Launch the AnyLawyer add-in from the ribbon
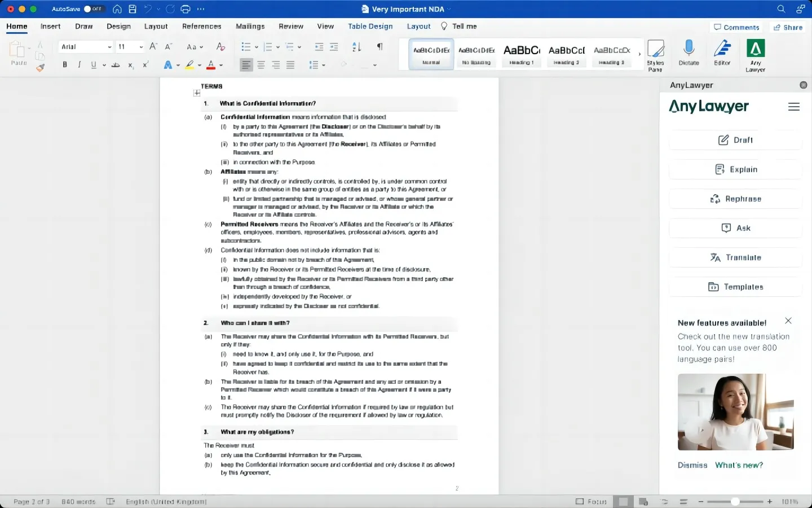Screen dimensions: 812x508 [x=756, y=54]
